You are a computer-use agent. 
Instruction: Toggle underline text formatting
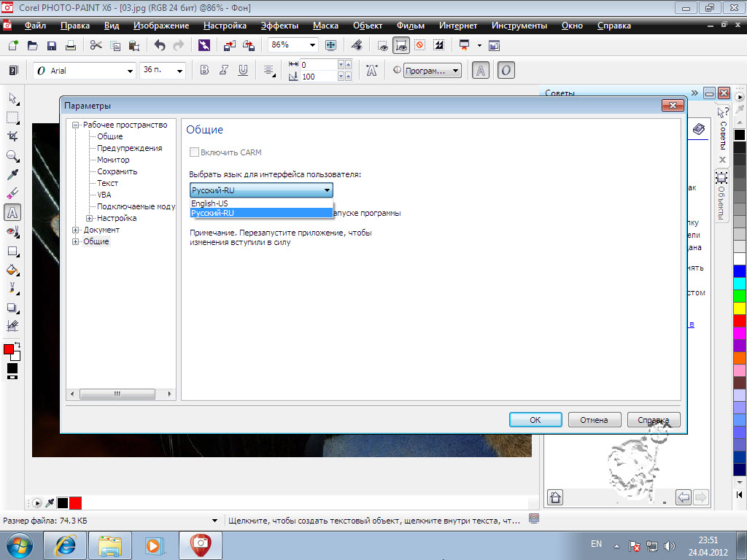(243, 71)
